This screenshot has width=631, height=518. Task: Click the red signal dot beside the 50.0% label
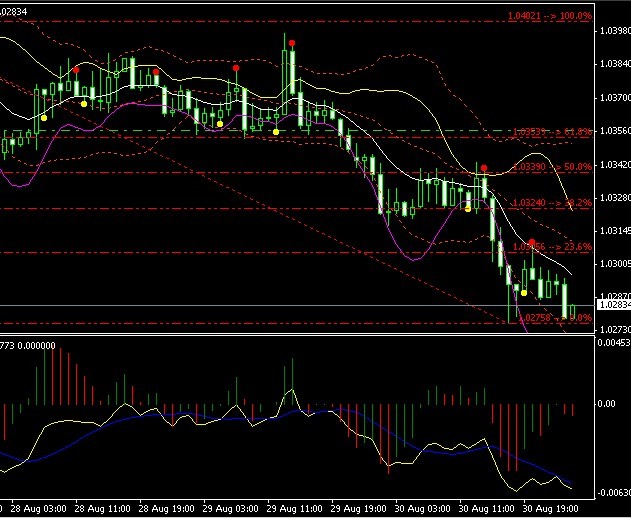click(484, 168)
